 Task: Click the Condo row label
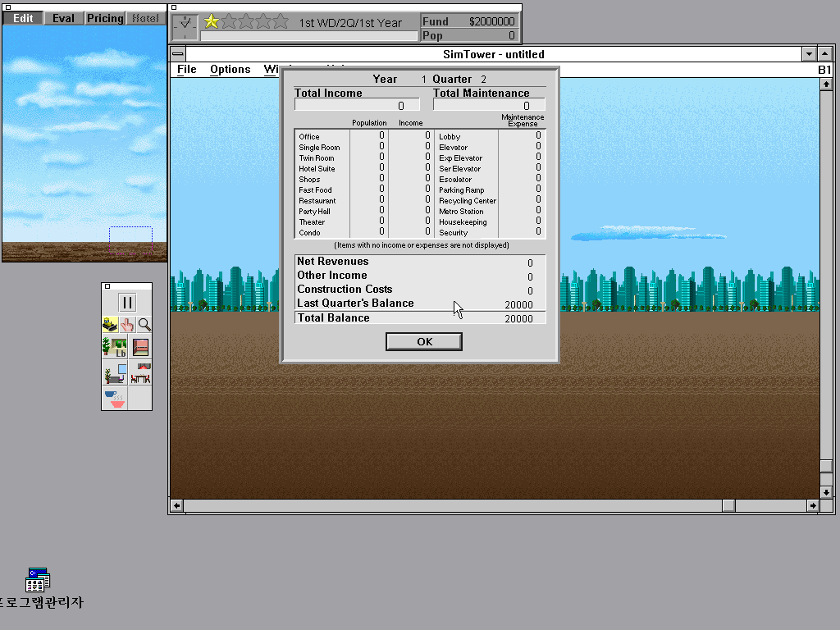(309, 233)
